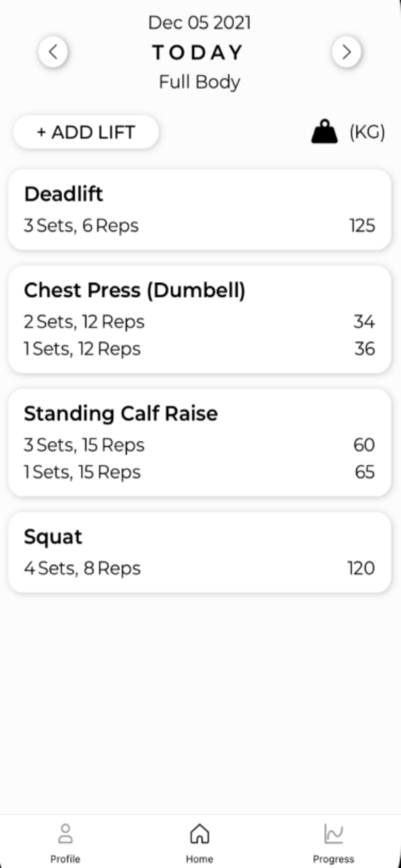Tap the Progress tab label
The height and width of the screenshot is (868, 401).
click(334, 859)
